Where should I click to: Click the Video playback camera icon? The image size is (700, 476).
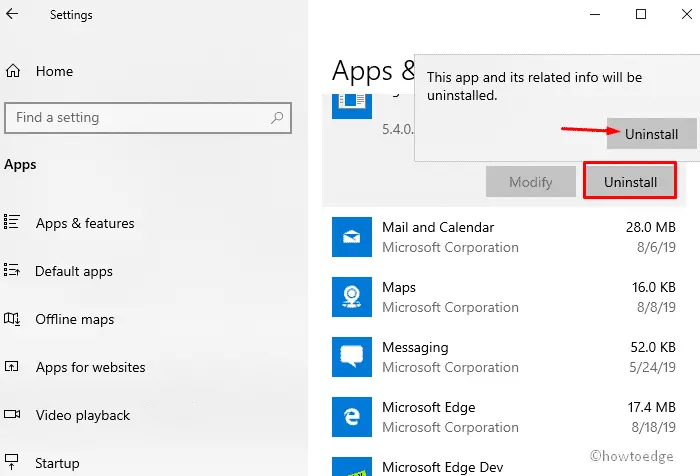pyautogui.click(x=12, y=414)
